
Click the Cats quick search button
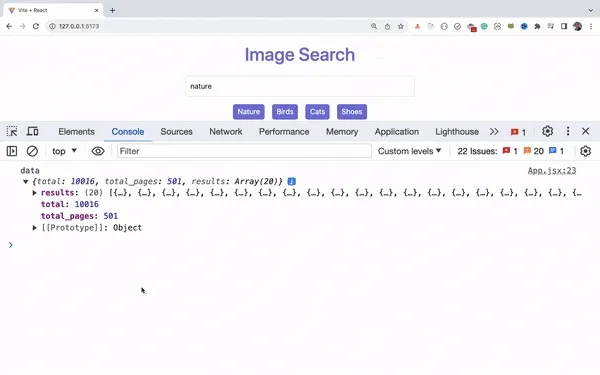click(x=317, y=112)
